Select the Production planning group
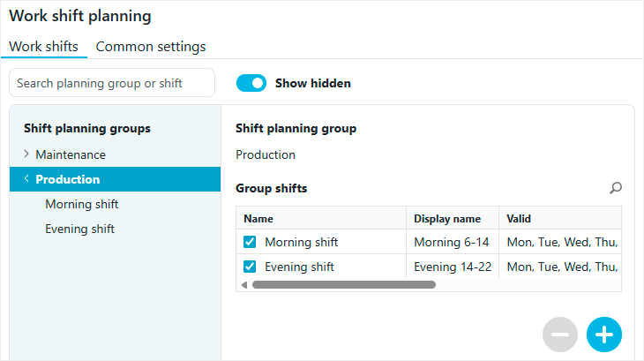This screenshot has height=361, width=644. pos(68,179)
